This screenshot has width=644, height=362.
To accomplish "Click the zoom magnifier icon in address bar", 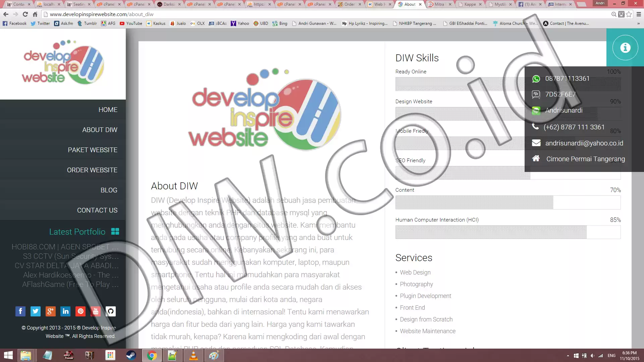I will coord(613,14).
